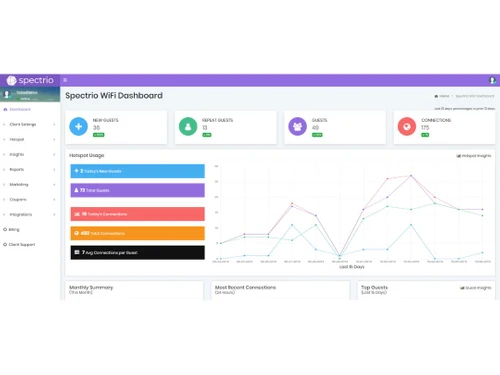Viewport: 500px width, 375px height.
Task: Select the Client Settings menu label
Action: coord(23,124)
